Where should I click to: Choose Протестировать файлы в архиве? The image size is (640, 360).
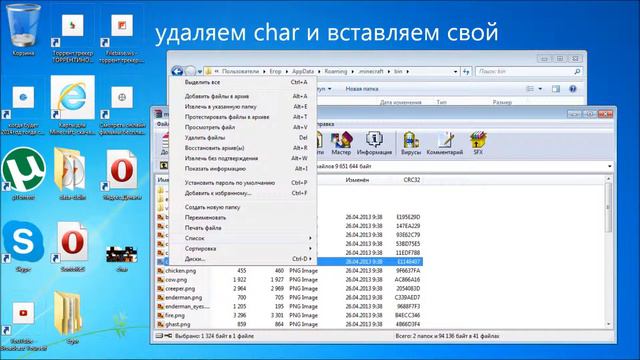(x=243, y=117)
